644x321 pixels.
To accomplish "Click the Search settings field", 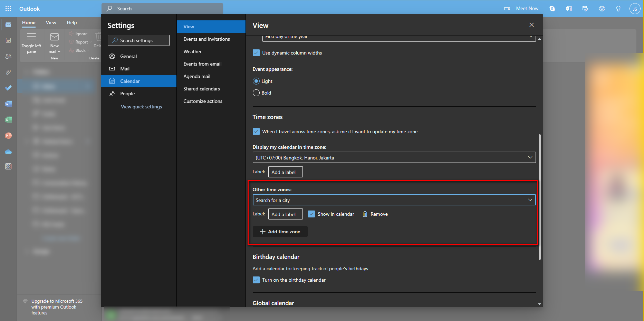I will [138, 40].
